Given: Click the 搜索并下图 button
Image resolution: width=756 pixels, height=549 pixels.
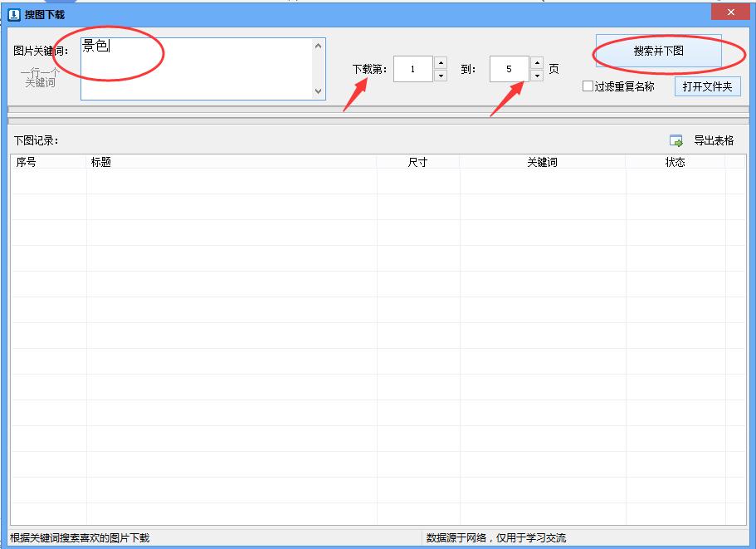Looking at the screenshot, I should coord(659,51).
